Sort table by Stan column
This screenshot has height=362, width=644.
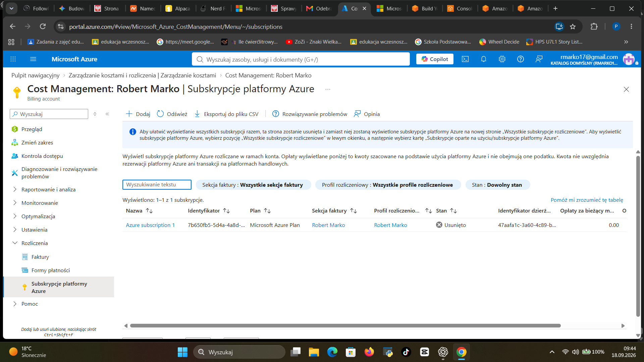click(446, 211)
